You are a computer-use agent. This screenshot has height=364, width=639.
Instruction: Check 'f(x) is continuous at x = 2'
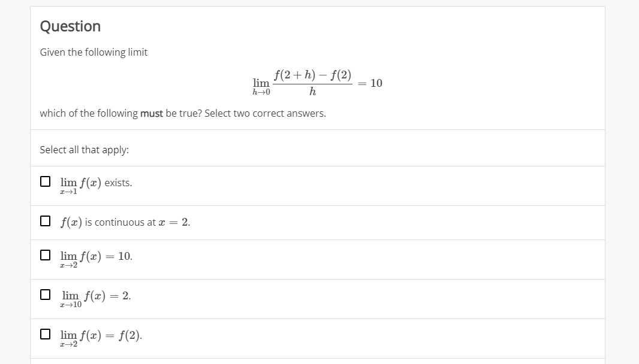click(44, 220)
